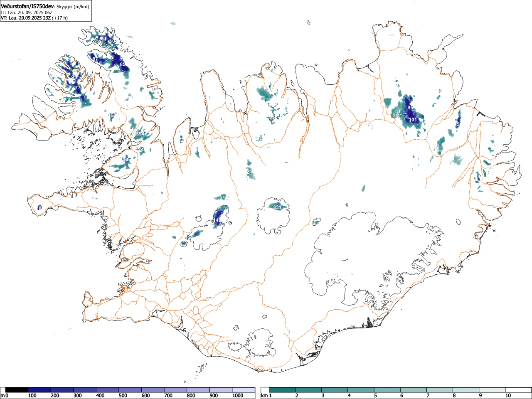Viewport: 532px width, 399px height.
Task: Select the 8–9 km legend swatch
Action: pos(465,390)
